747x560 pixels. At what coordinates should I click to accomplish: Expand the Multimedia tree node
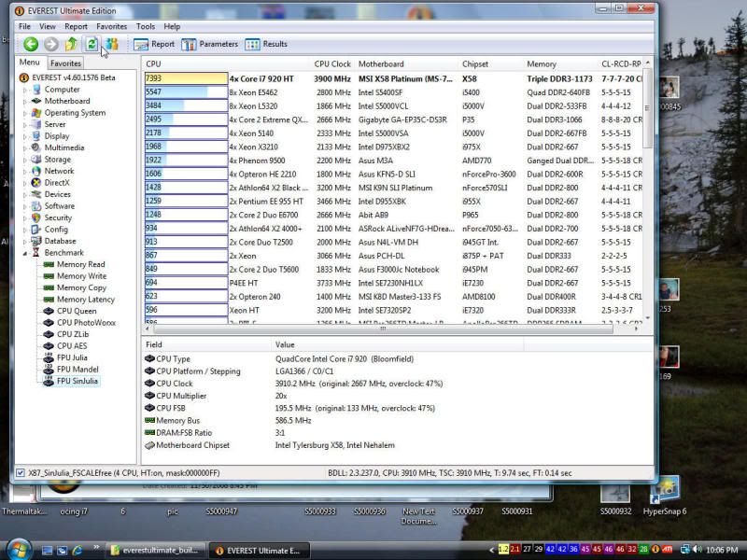[x=25, y=148]
